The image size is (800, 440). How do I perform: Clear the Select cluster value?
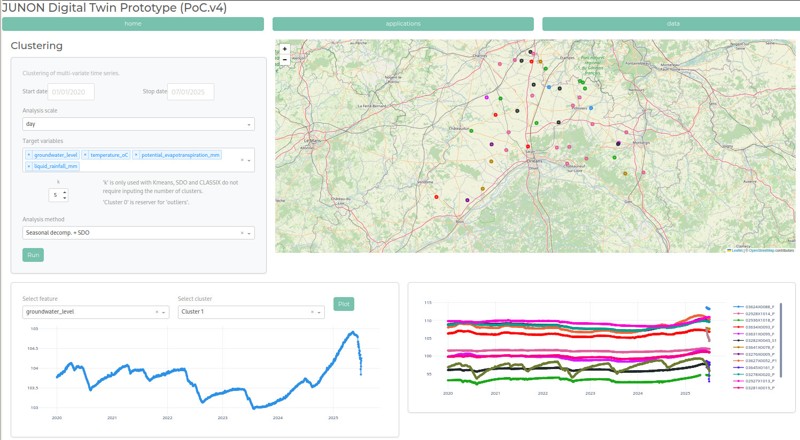312,312
